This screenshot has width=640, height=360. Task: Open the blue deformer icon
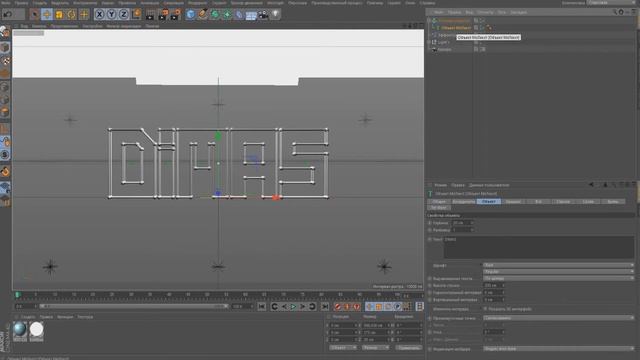tap(239, 15)
